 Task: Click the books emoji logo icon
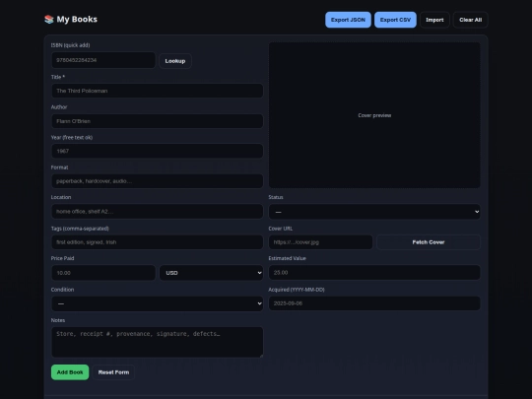49,20
